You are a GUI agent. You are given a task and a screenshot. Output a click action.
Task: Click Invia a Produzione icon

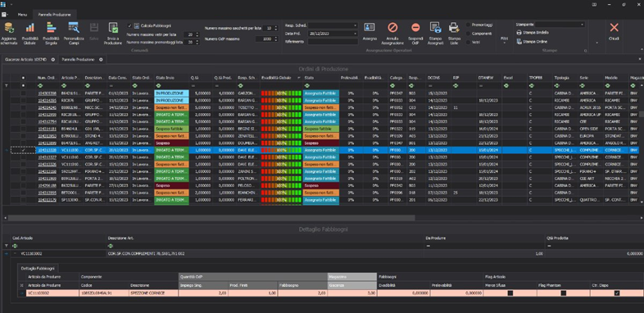[x=113, y=28]
